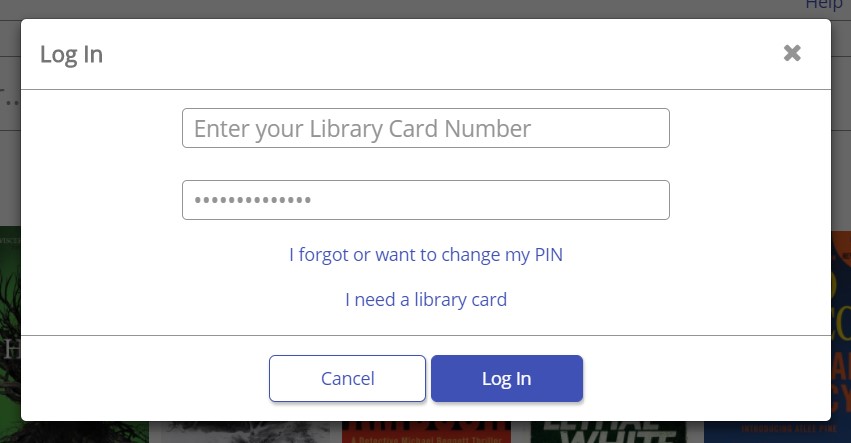Close the Log In dialog with the X icon

pyautogui.click(x=792, y=53)
